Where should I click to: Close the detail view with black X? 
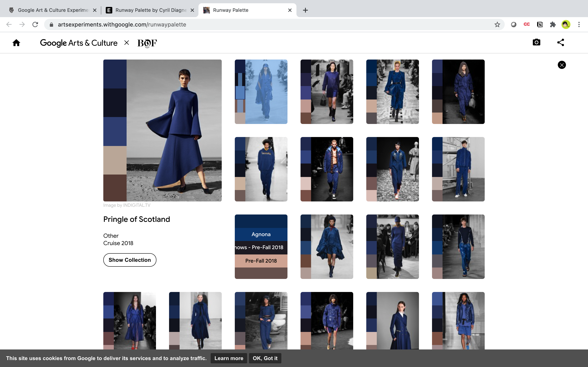(561, 65)
